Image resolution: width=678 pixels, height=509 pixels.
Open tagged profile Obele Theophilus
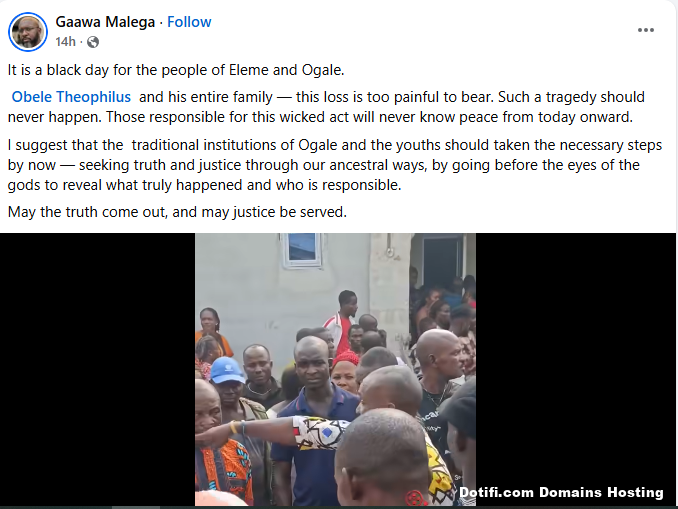pos(71,97)
